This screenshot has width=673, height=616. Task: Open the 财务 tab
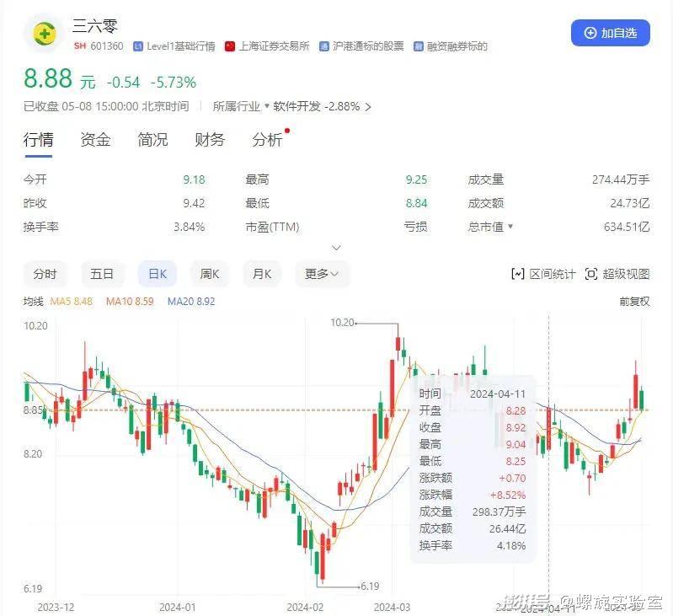[210, 140]
